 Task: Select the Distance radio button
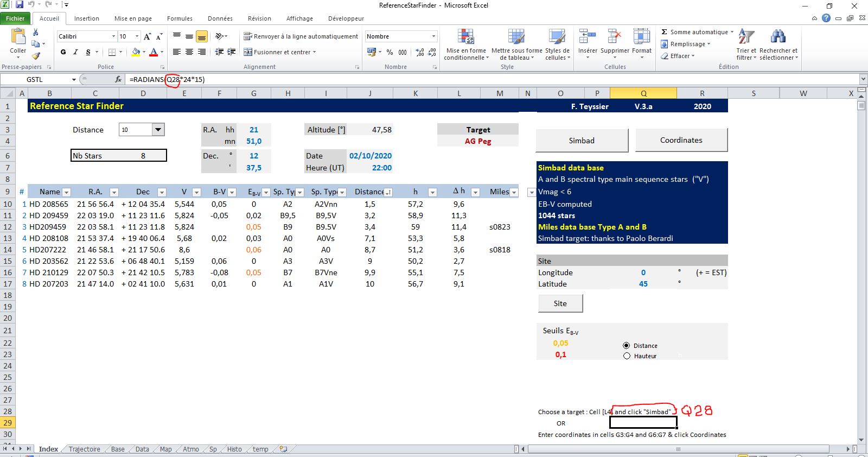click(627, 346)
